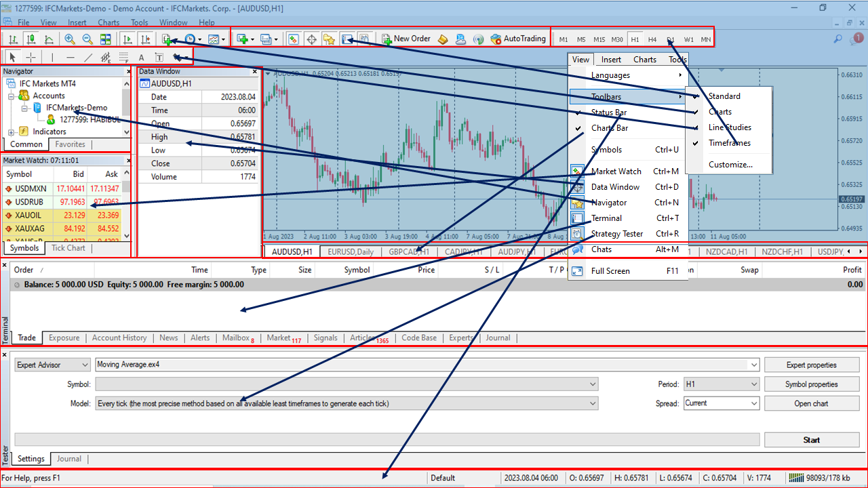Click the Expert properties button
The height and width of the screenshot is (488, 868).
(x=812, y=365)
